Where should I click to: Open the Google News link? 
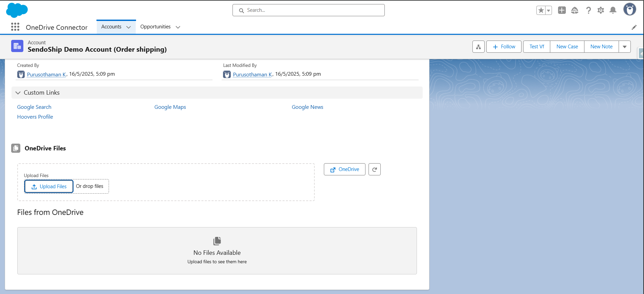click(x=308, y=107)
